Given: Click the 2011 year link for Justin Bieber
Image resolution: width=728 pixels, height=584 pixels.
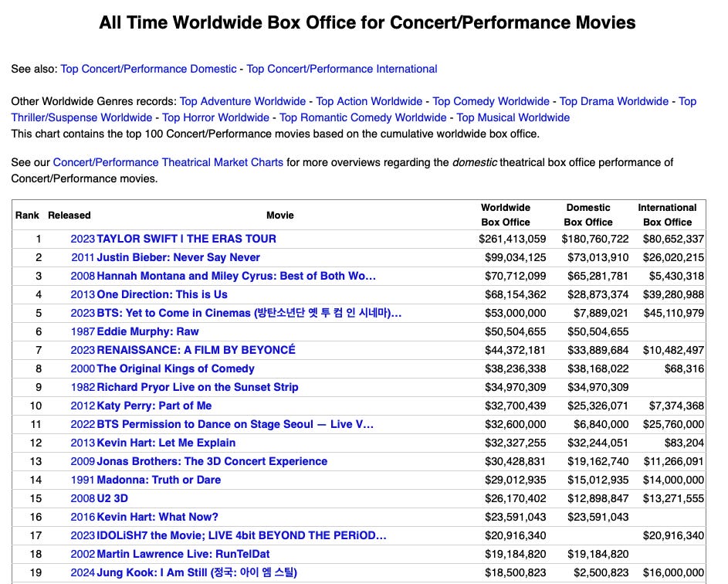Looking at the screenshot, I should (x=83, y=257).
